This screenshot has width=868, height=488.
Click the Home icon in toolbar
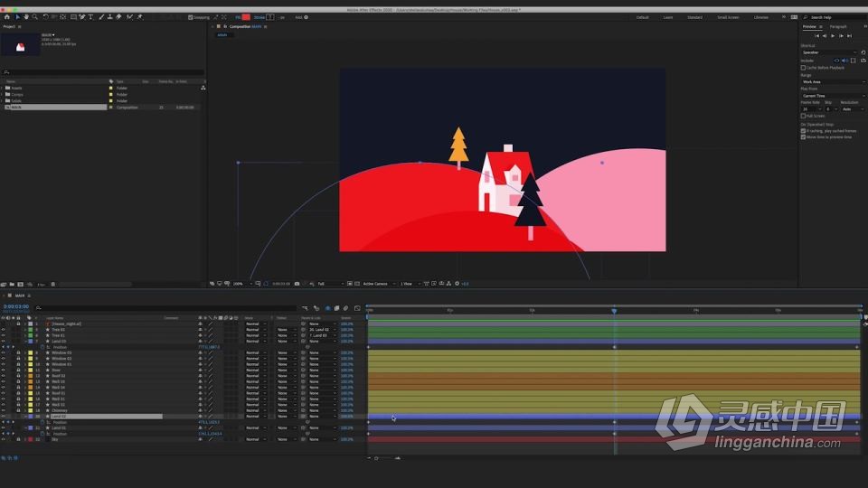[7, 17]
